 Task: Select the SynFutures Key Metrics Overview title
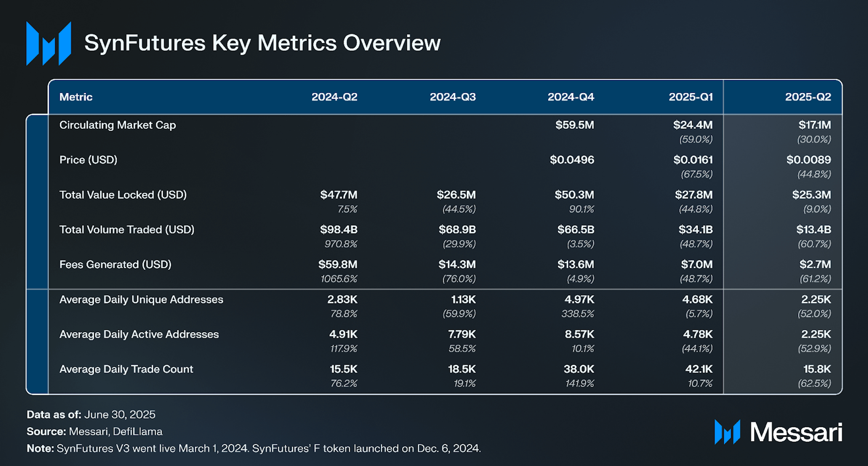click(x=262, y=43)
